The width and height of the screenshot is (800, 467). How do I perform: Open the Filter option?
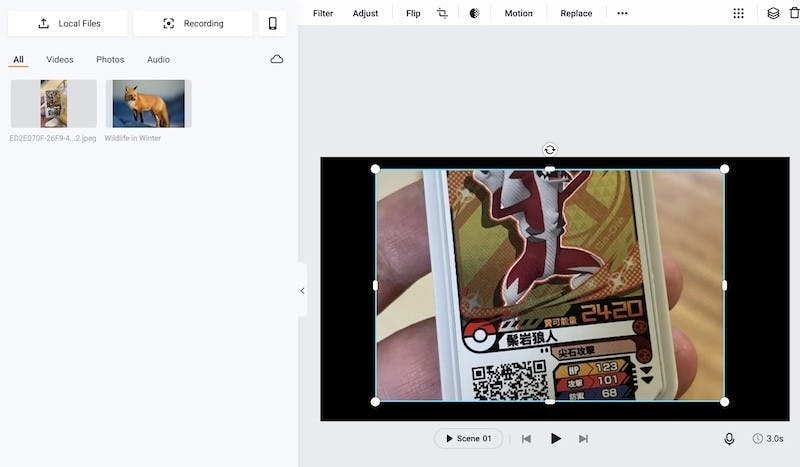(x=323, y=13)
